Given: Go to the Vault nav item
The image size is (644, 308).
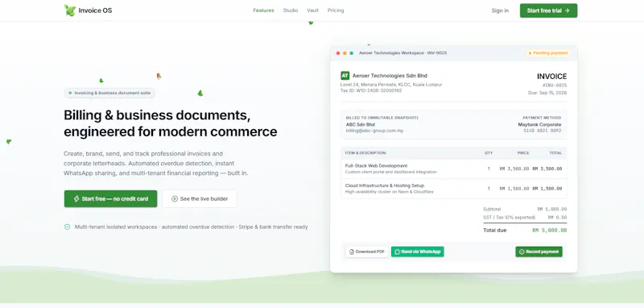Looking at the screenshot, I should (312, 10).
